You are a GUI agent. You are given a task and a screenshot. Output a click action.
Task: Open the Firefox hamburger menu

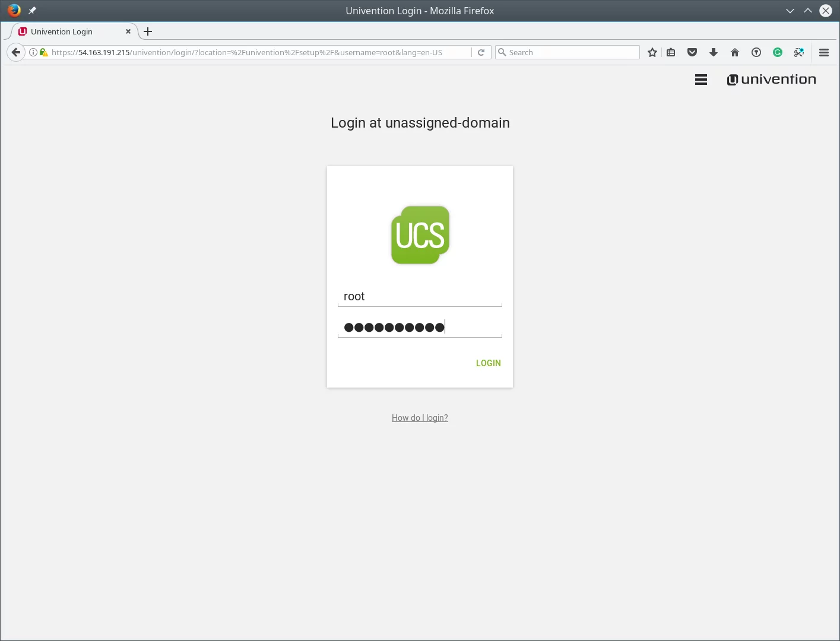click(x=824, y=52)
